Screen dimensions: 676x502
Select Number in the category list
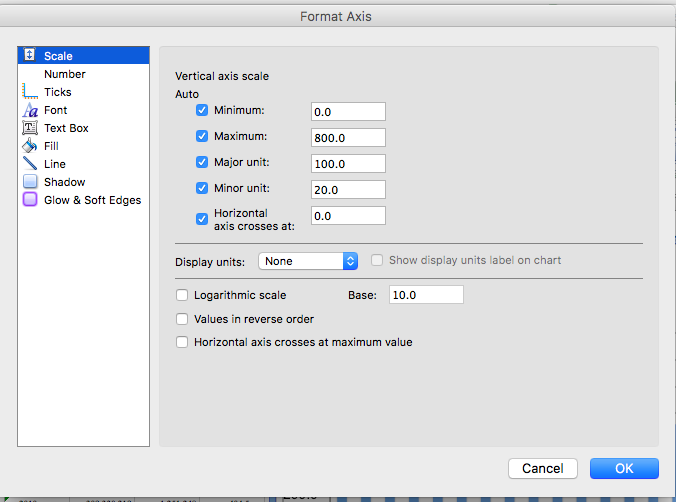[x=64, y=74]
